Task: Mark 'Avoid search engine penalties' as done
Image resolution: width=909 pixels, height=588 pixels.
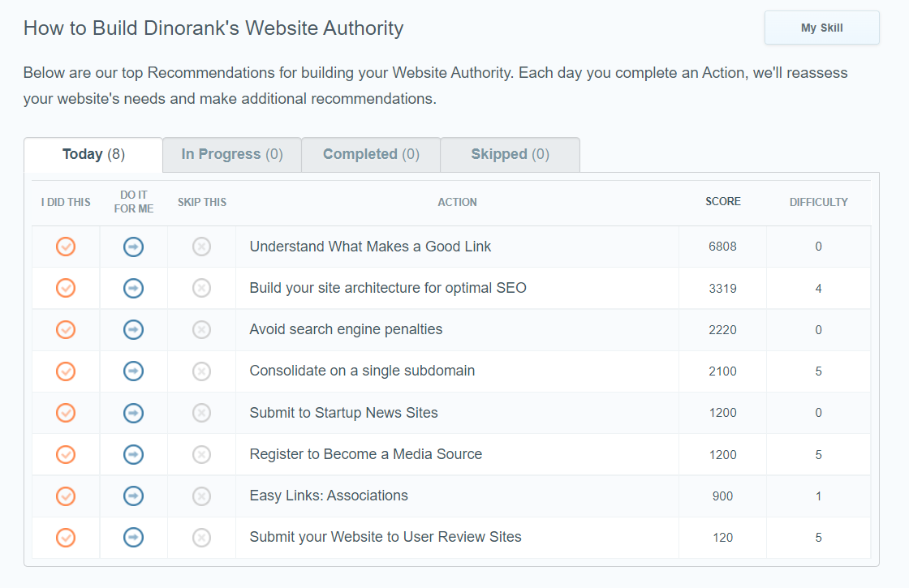Action: pyautogui.click(x=66, y=329)
